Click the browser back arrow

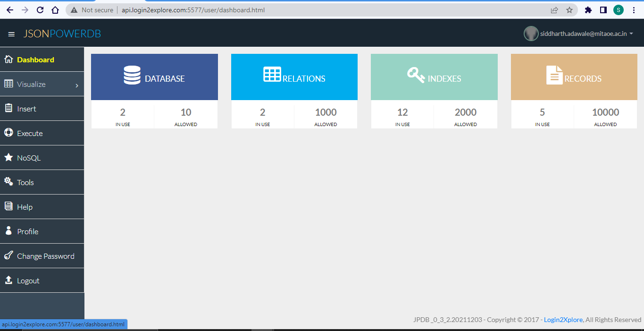coord(10,10)
